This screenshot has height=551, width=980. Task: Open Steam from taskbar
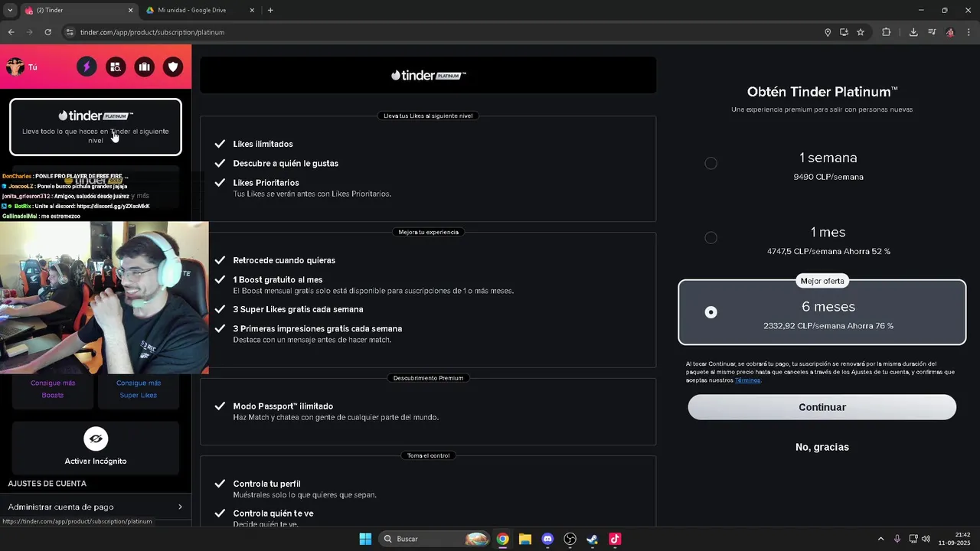[592, 539]
